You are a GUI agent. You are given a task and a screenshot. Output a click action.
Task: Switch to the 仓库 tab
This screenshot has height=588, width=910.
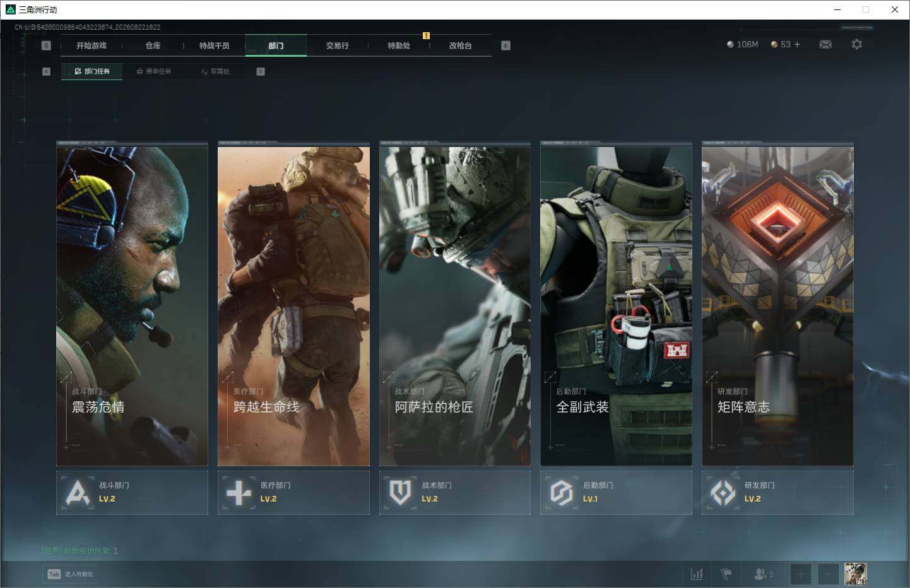[x=153, y=45]
